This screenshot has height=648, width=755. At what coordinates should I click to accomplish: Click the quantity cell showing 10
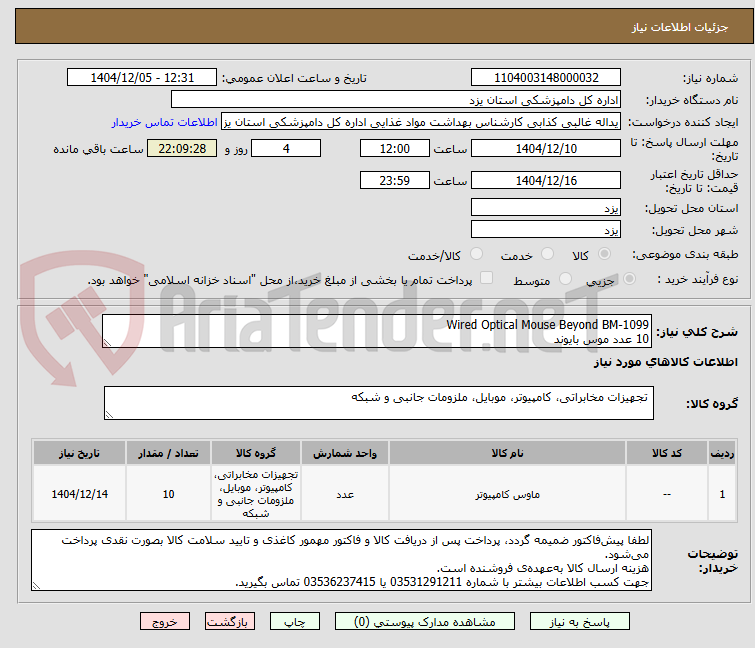(168, 494)
